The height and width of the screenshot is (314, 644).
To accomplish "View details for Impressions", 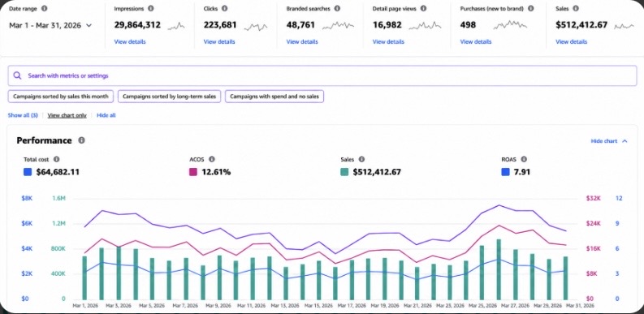I will (130, 41).
